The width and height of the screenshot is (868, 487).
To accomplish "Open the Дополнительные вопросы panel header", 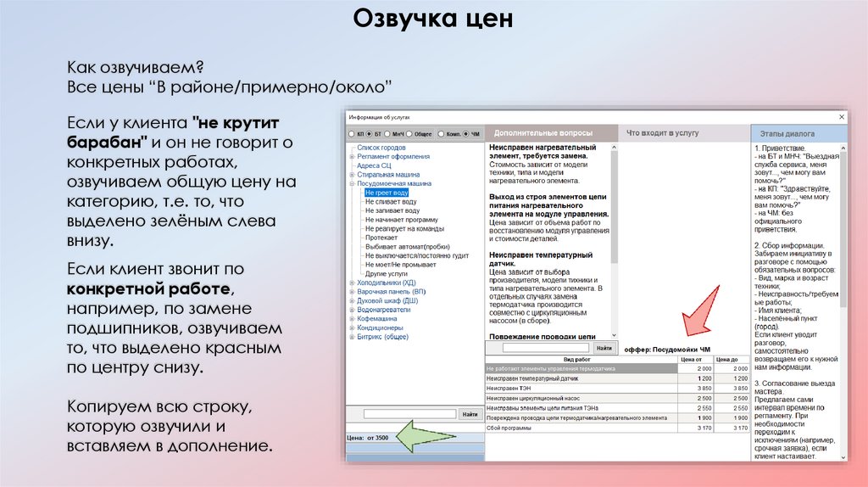I will tap(551, 133).
